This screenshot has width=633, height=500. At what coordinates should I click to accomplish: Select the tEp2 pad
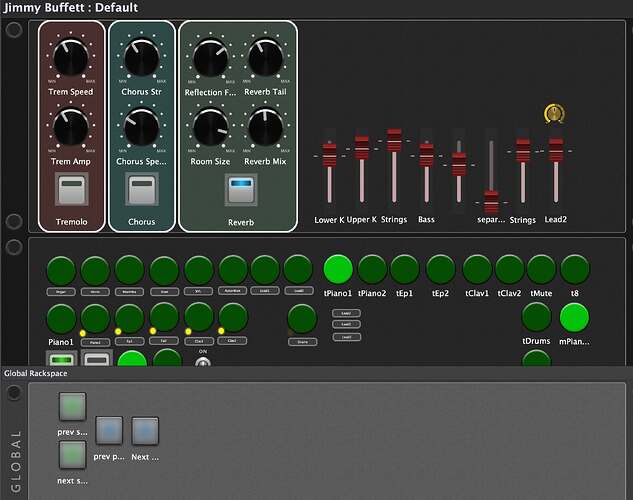440,269
